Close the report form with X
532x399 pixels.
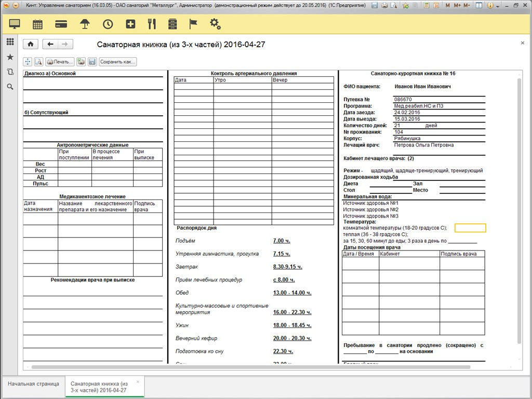[522, 43]
